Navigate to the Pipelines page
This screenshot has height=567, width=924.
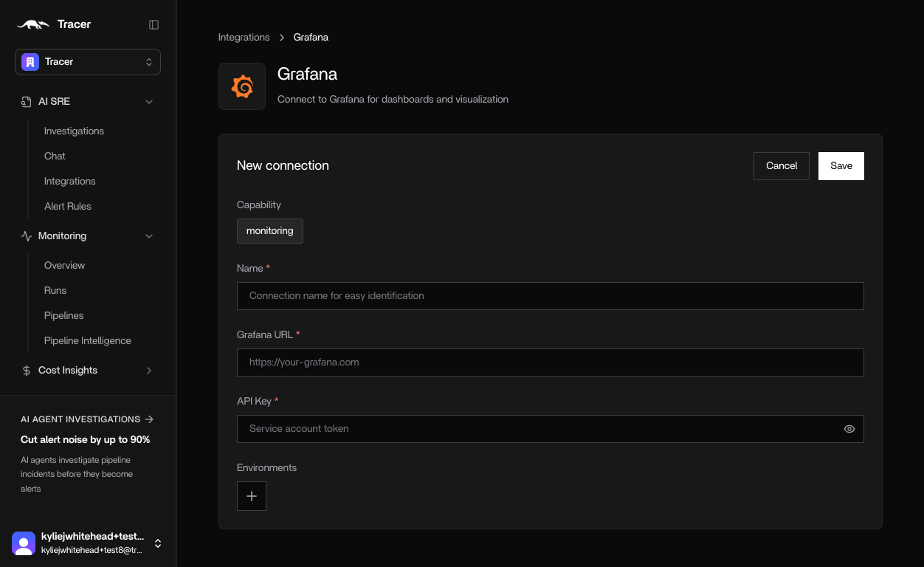pos(63,315)
